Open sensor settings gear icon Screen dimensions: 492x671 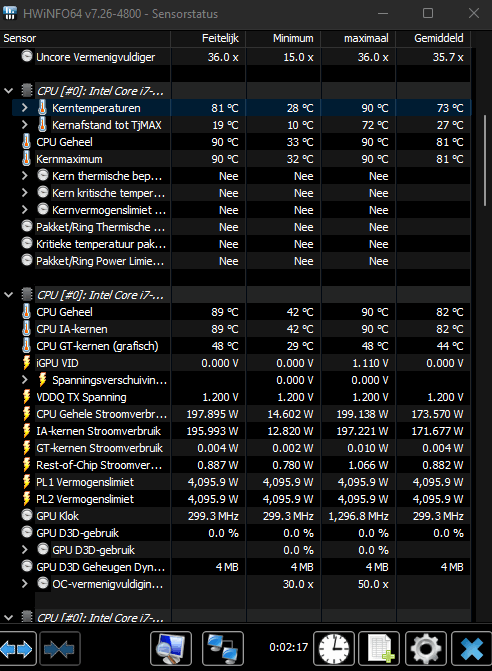tap(425, 649)
